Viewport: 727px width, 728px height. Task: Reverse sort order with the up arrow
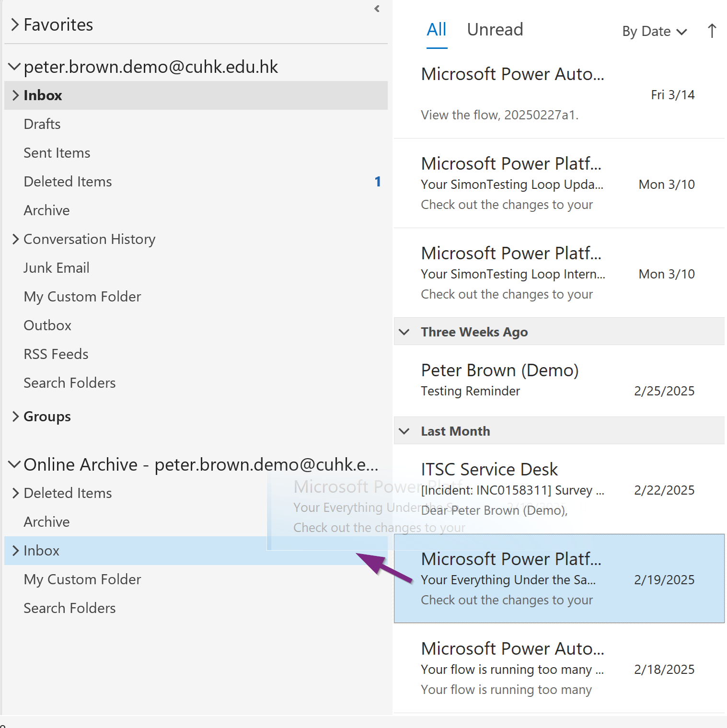point(712,31)
